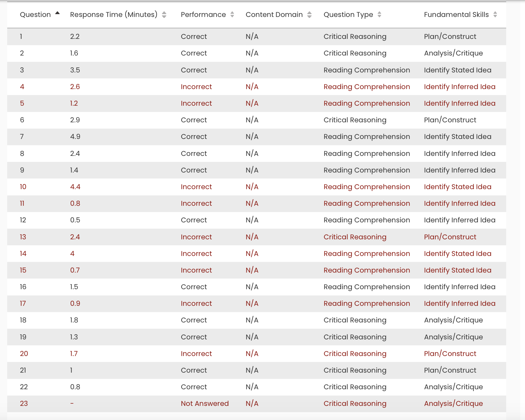Click the ascending triangle next to Question
Viewport: 525px width, 420px height.
57,13
